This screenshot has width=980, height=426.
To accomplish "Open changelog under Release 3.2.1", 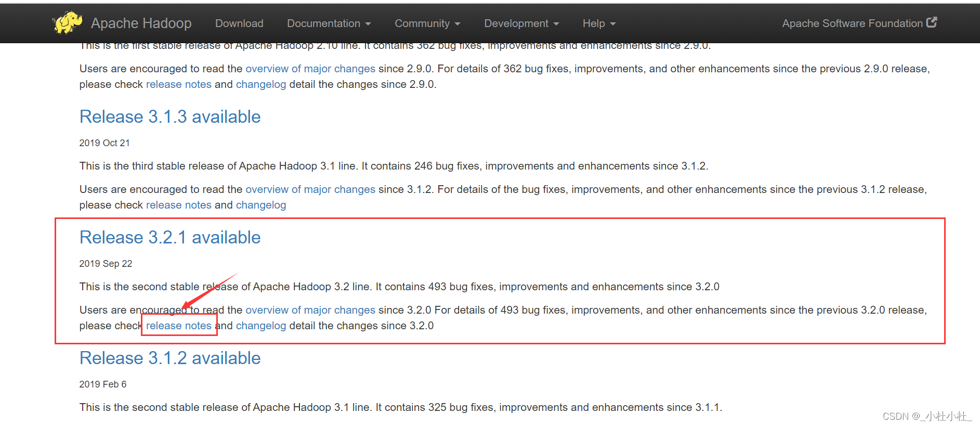I will coord(261,326).
